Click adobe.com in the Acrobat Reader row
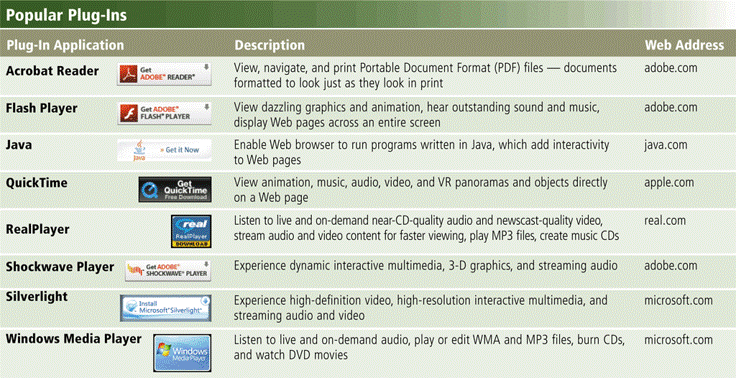This screenshot has width=736, height=378. click(x=671, y=68)
